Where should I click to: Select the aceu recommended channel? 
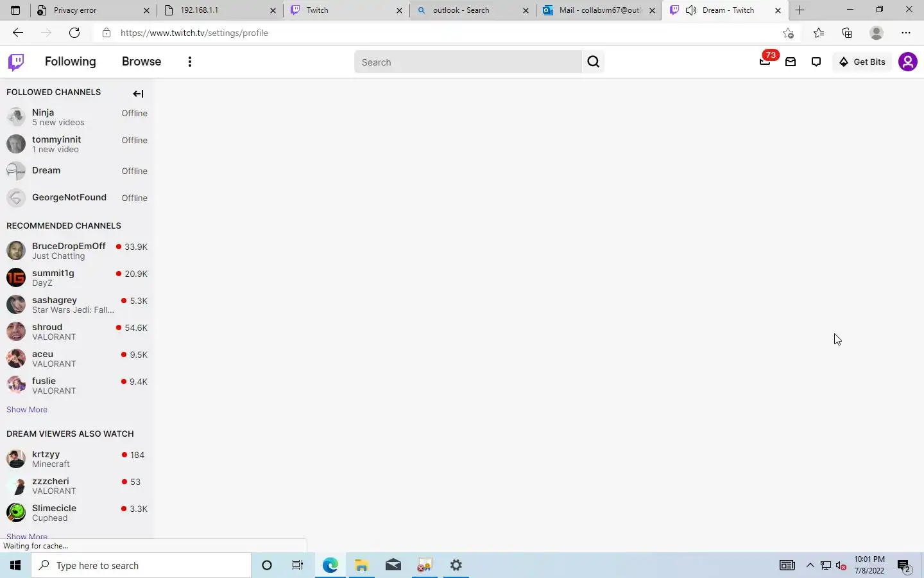tap(77, 358)
